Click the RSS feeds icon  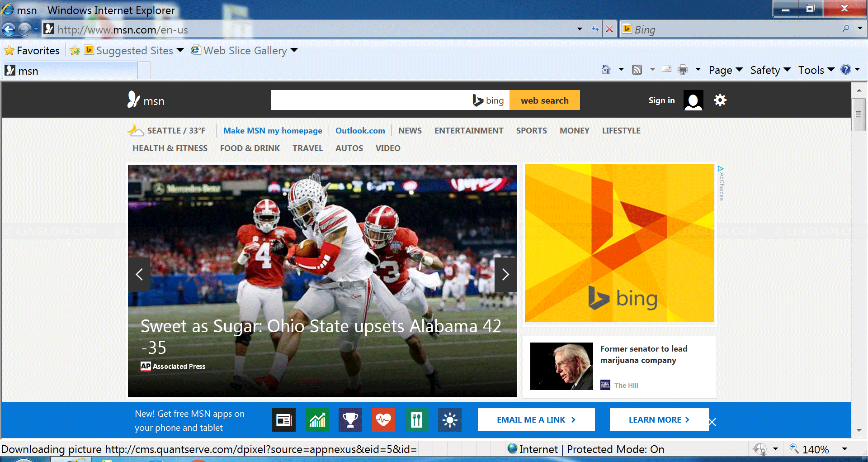pyautogui.click(x=637, y=70)
